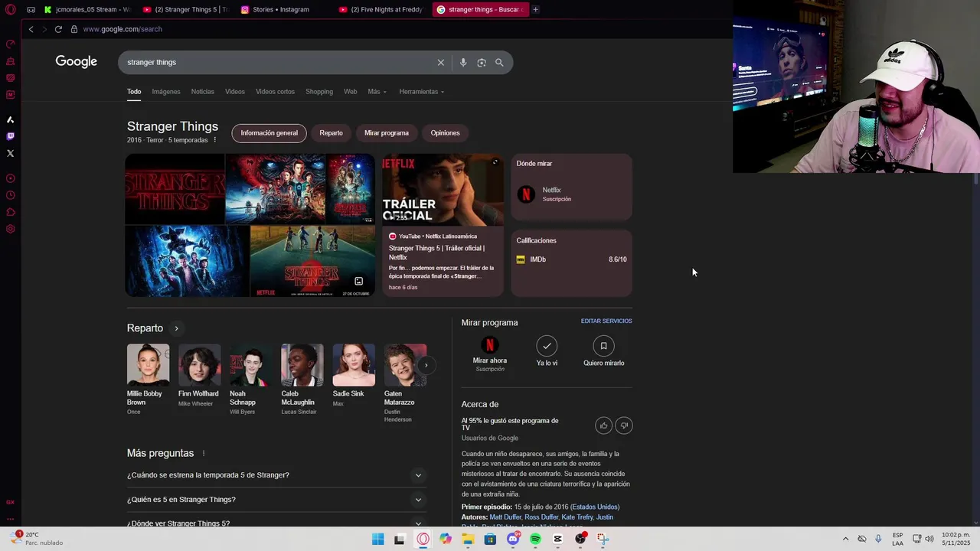Open the Aria AI sidebar icon
The height and width of the screenshot is (551, 980).
pyautogui.click(x=11, y=119)
